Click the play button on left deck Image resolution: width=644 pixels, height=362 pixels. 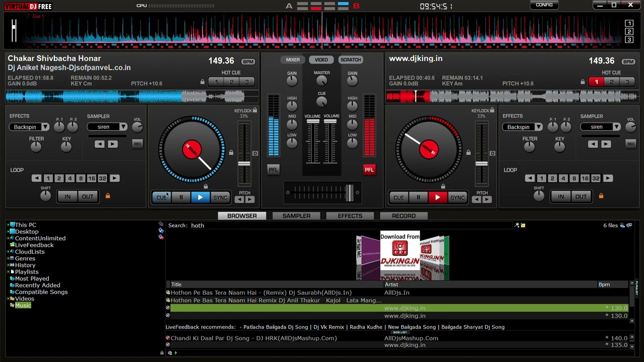click(200, 198)
